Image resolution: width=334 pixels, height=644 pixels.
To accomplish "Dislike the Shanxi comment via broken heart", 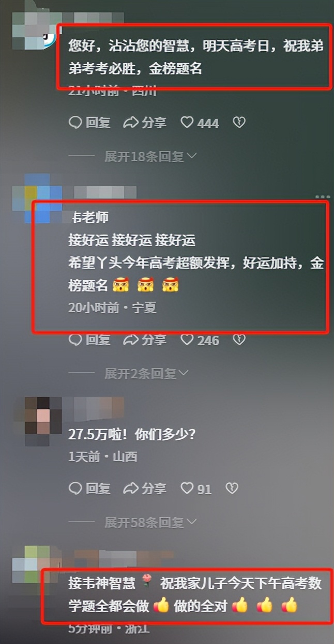I will coord(232,488).
